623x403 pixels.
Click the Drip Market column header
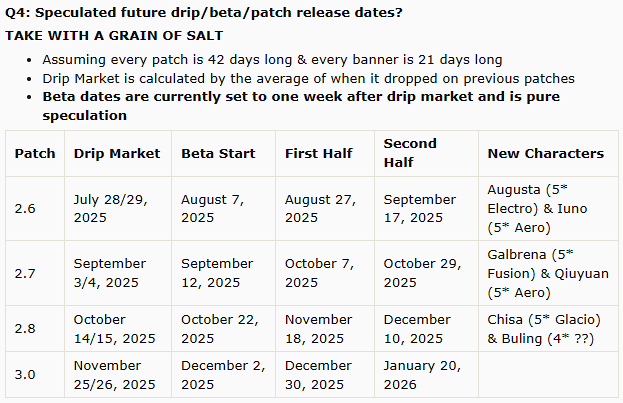(x=118, y=153)
